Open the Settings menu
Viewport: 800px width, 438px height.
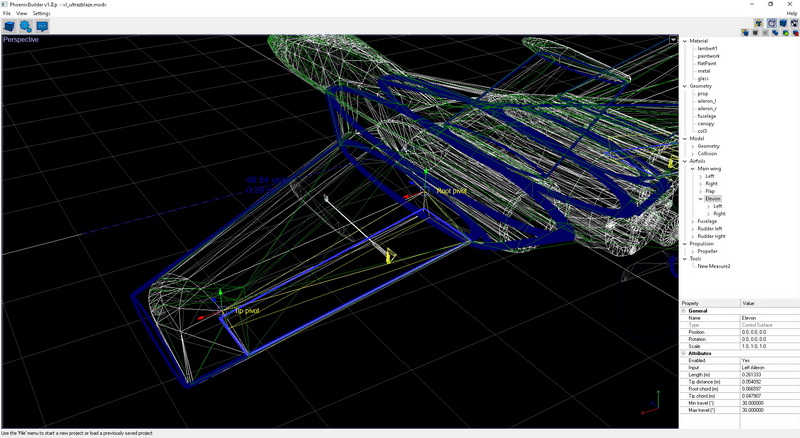tap(41, 13)
